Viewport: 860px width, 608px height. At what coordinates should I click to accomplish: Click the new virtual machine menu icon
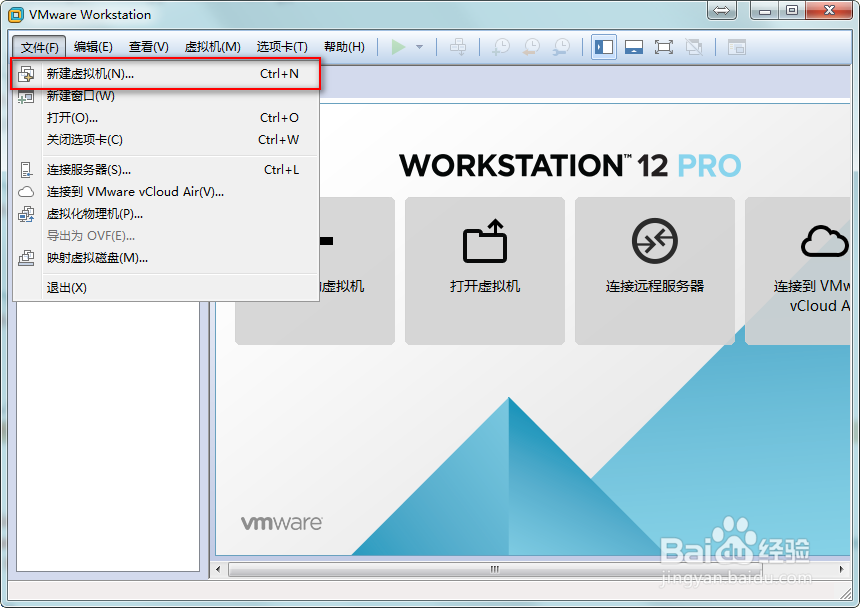(26, 74)
